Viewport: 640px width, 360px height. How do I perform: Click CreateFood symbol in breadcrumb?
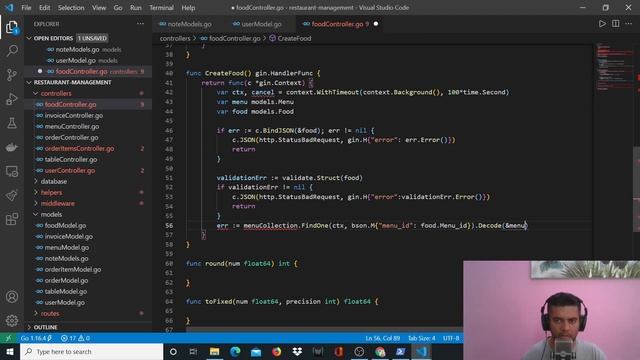294,38
